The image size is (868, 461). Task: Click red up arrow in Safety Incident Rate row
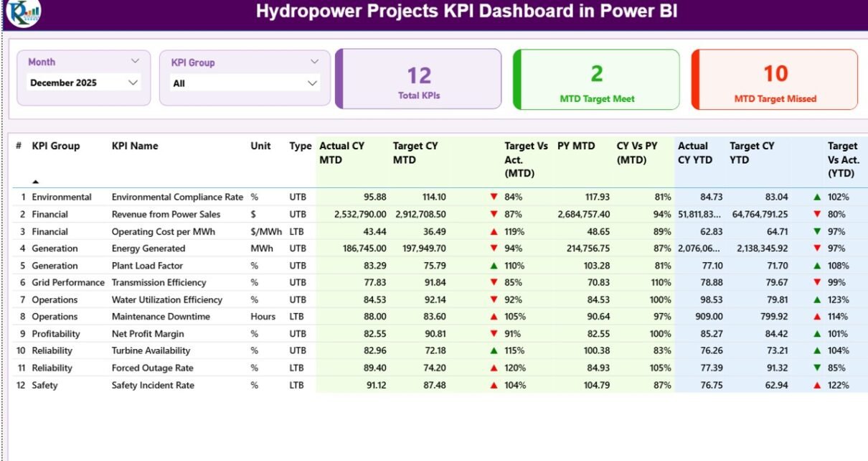(494, 386)
